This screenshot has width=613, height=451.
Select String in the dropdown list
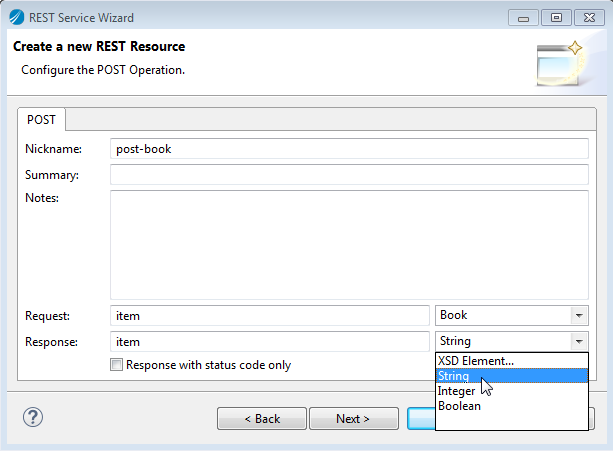click(x=512, y=376)
